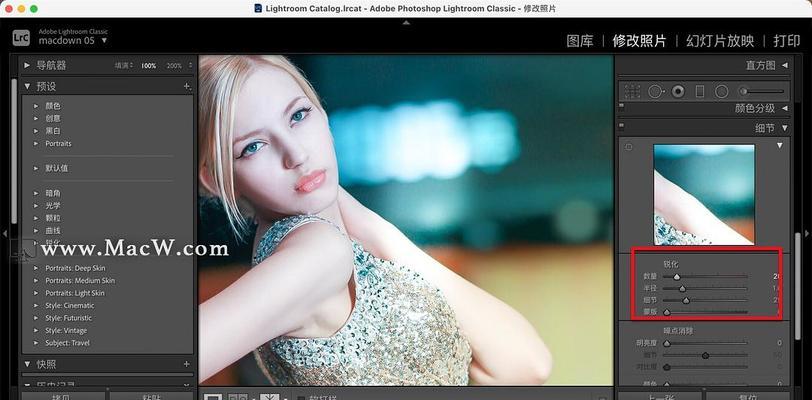
Task: Click the main portrait photo preview
Action: [x=405, y=220]
